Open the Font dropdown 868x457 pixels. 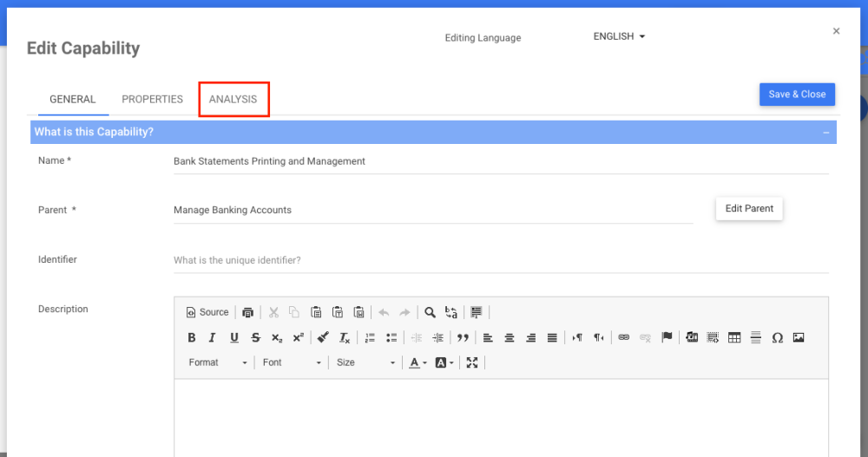[292, 362]
